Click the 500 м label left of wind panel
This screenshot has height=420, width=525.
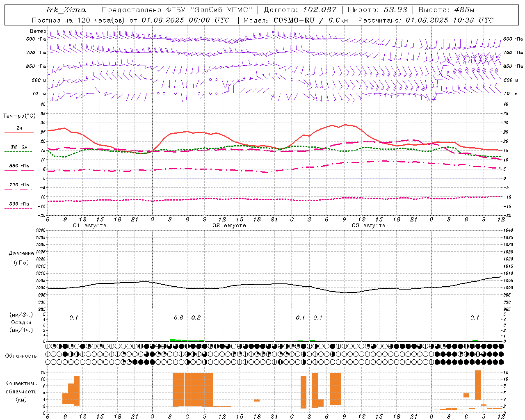pyautogui.click(x=39, y=80)
